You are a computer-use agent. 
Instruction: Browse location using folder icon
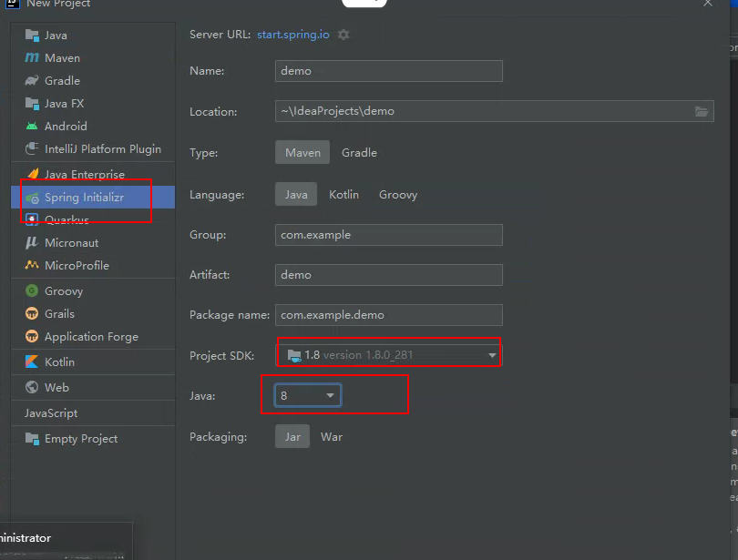pyautogui.click(x=701, y=111)
